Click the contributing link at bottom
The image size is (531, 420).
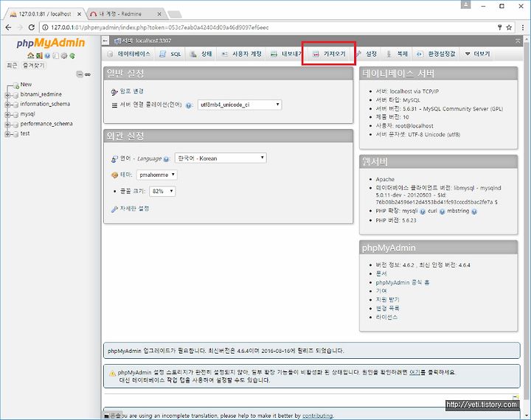coord(317,416)
